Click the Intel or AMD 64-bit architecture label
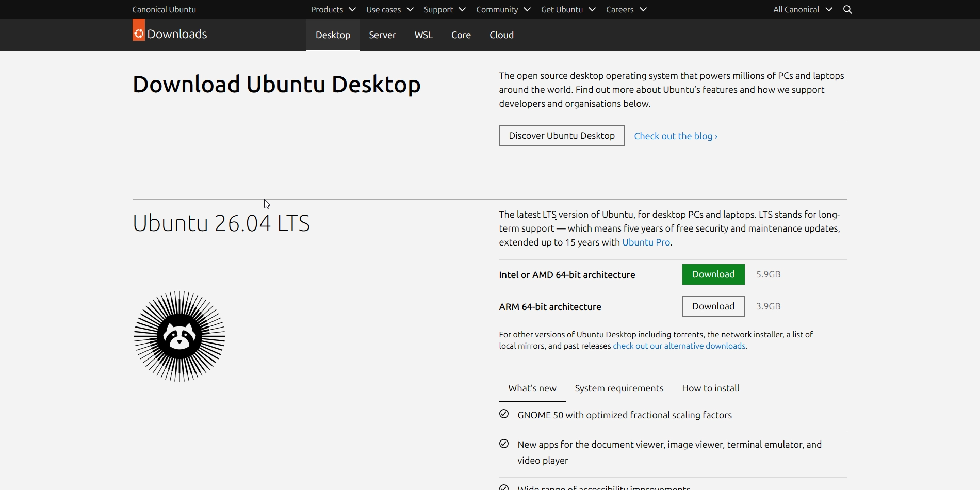The width and height of the screenshot is (980, 490). point(567,275)
